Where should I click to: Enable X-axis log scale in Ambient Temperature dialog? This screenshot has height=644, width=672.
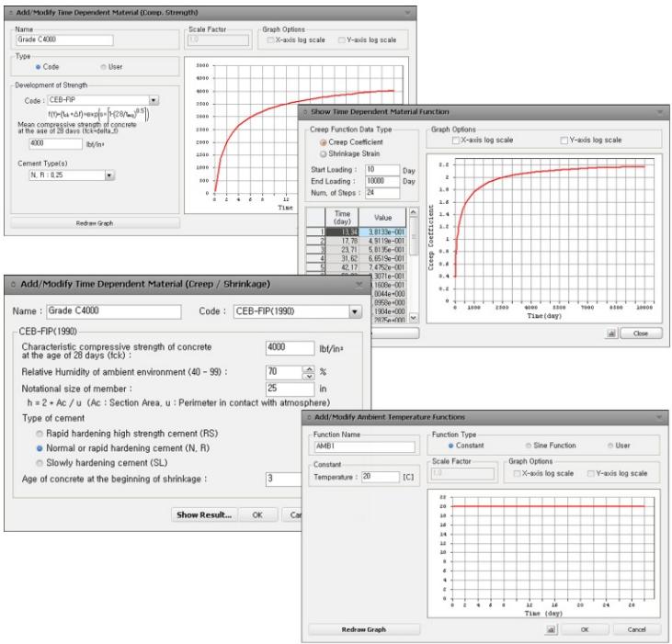tap(517, 473)
